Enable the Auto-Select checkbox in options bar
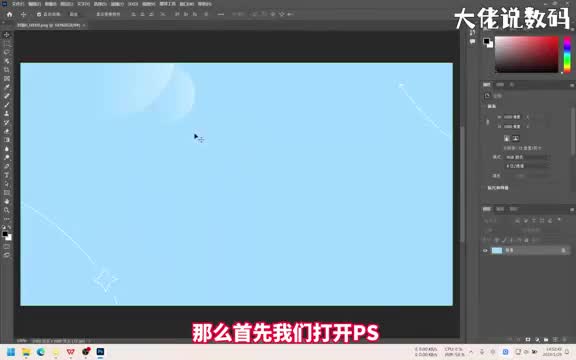576x360 pixels. point(39,14)
